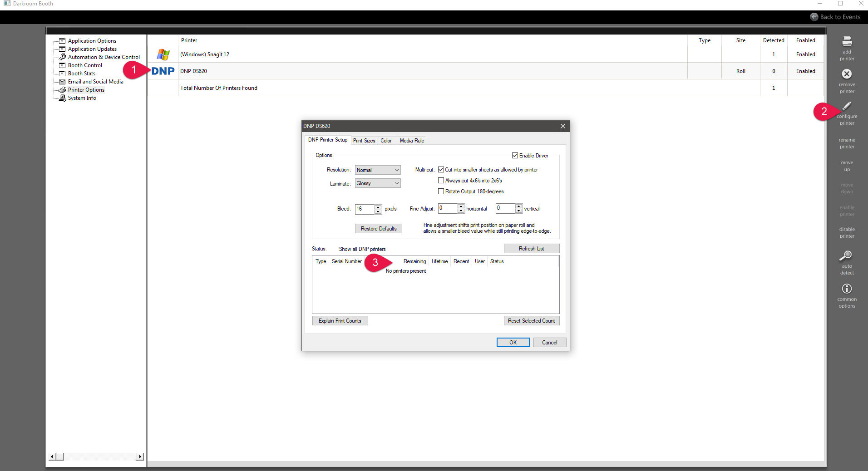Click the sidebar scrollbar right arrow
The height and width of the screenshot is (471, 868).
[x=140, y=457]
